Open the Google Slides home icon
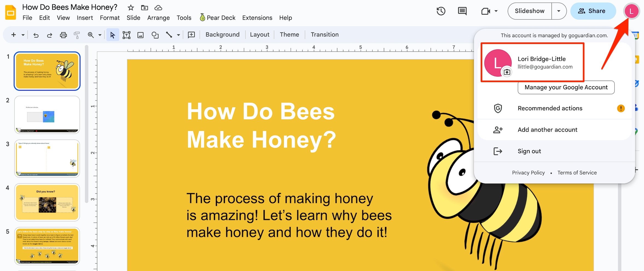This screenshot has height=271, width=644. coord(11,12)
